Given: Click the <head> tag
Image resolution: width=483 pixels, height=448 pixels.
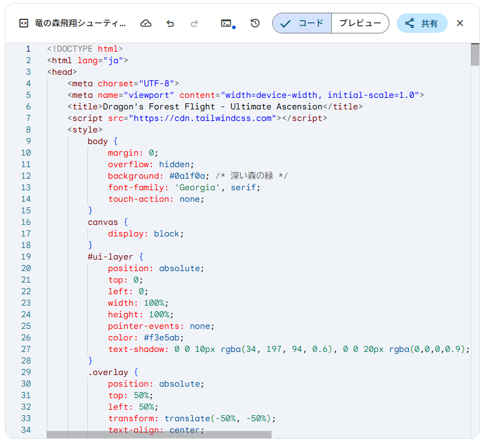Looking at the screenshot, I should (x=62, y=72).
